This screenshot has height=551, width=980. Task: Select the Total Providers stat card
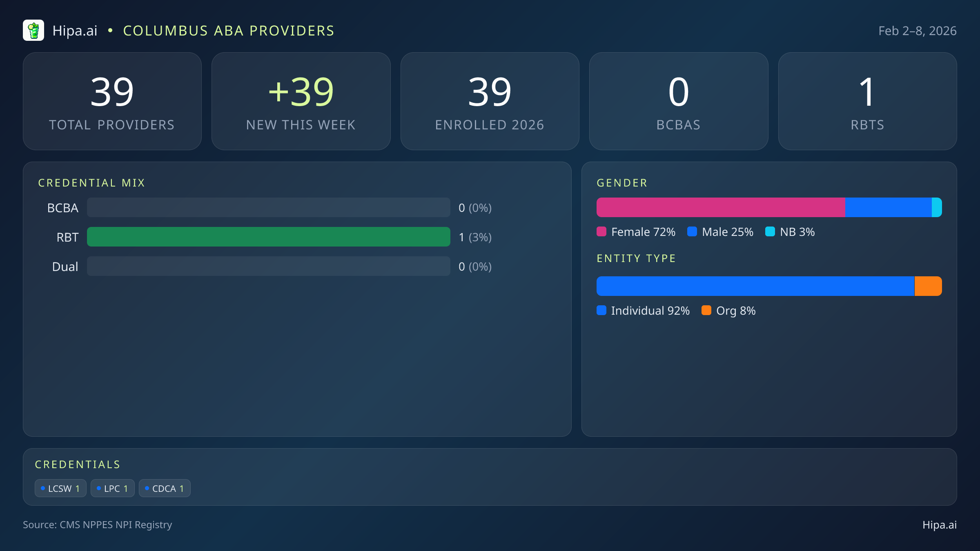click(112, 100)
